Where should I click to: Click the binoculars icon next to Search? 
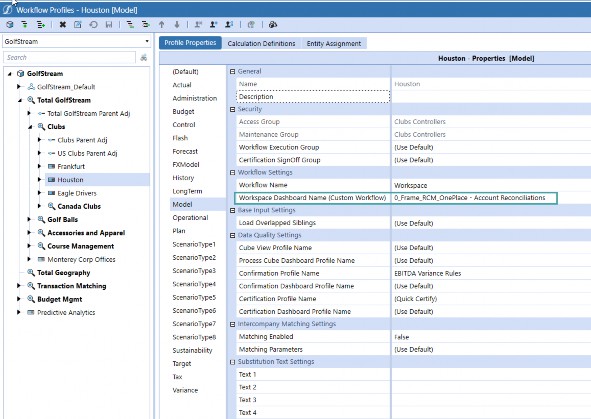pyautogui.click(x=144, y=57)
